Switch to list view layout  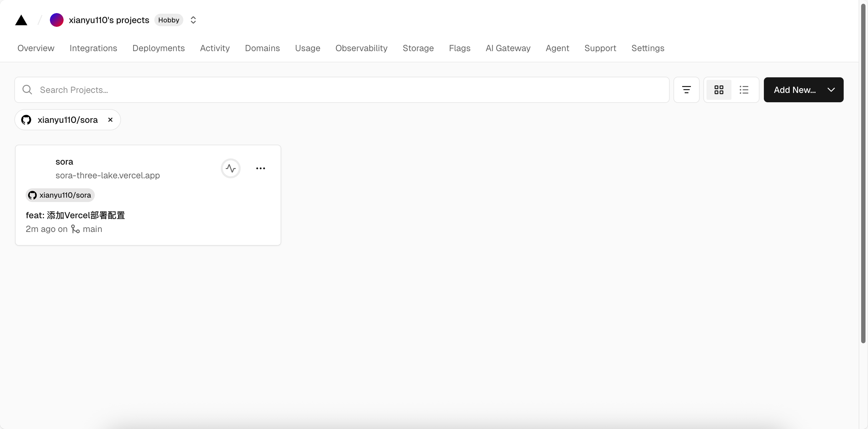(744, 90)
